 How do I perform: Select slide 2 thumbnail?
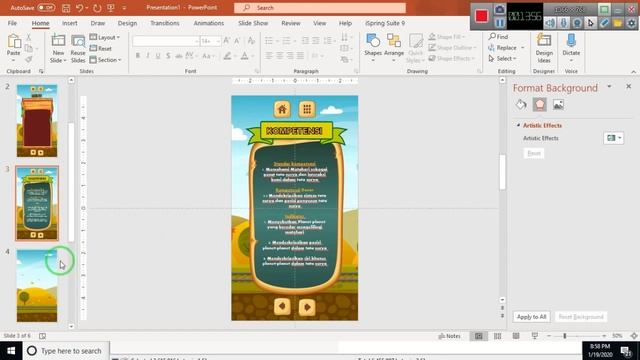coord(37,121)
